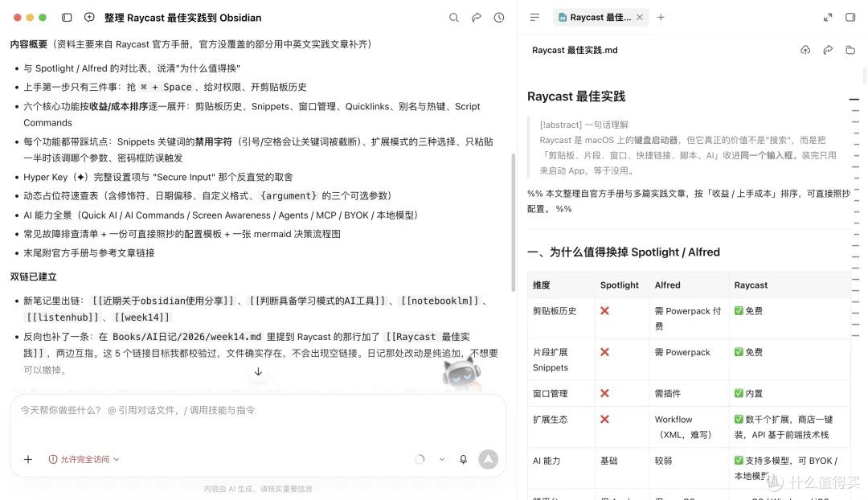Click the 剪贴板历史 table row label

point(555,311)
